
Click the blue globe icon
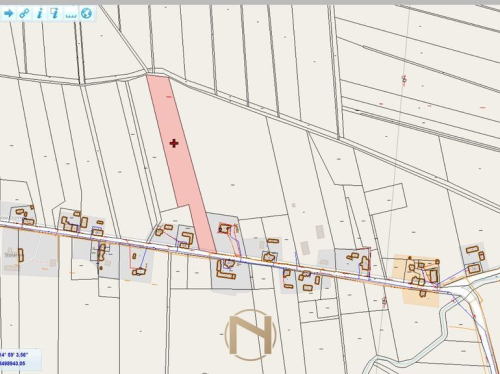pos(86,13)
